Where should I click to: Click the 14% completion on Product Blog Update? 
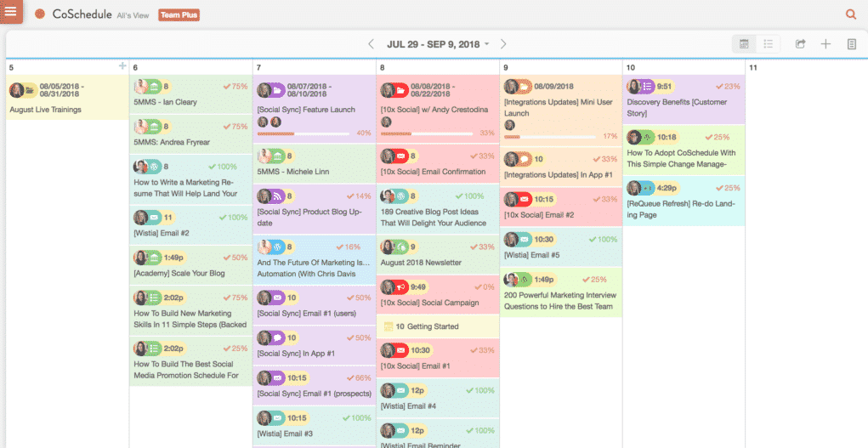point(360,196)
